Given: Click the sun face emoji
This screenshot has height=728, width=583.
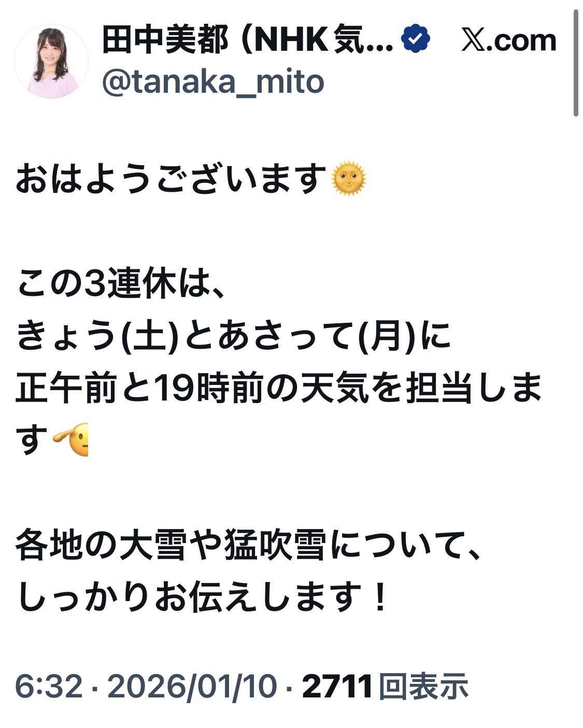Looking at the screenshot, I should (349, 179).
